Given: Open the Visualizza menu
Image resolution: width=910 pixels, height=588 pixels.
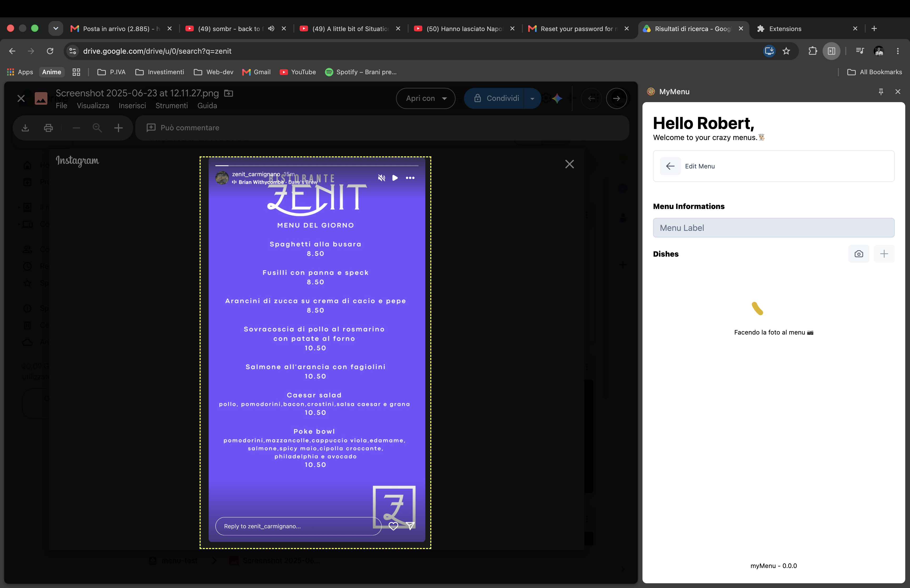Looking at the screenshot, I should (x=93, y=106).
